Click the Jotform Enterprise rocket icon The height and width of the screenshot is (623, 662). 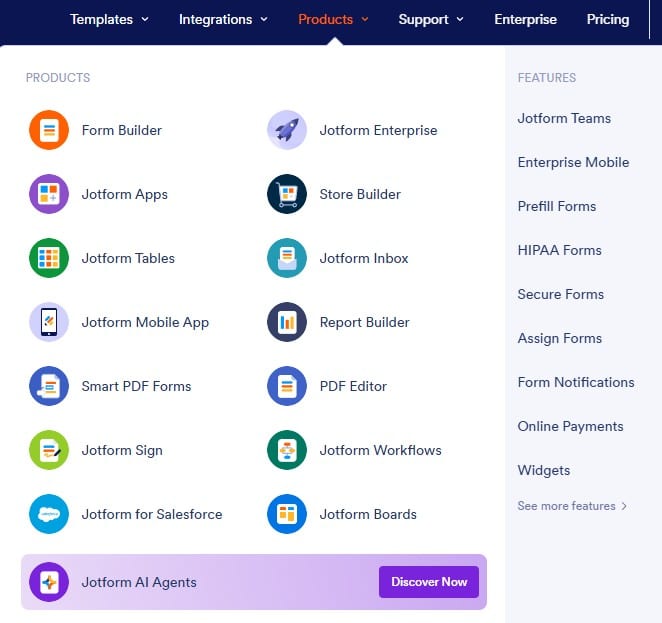[287, 130]
